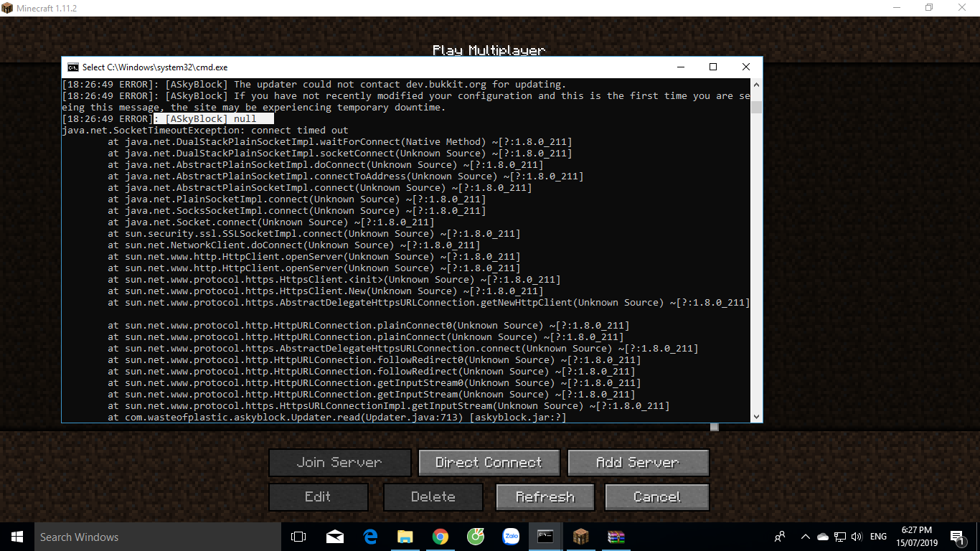Click the Windows Start button

(16, 537)
